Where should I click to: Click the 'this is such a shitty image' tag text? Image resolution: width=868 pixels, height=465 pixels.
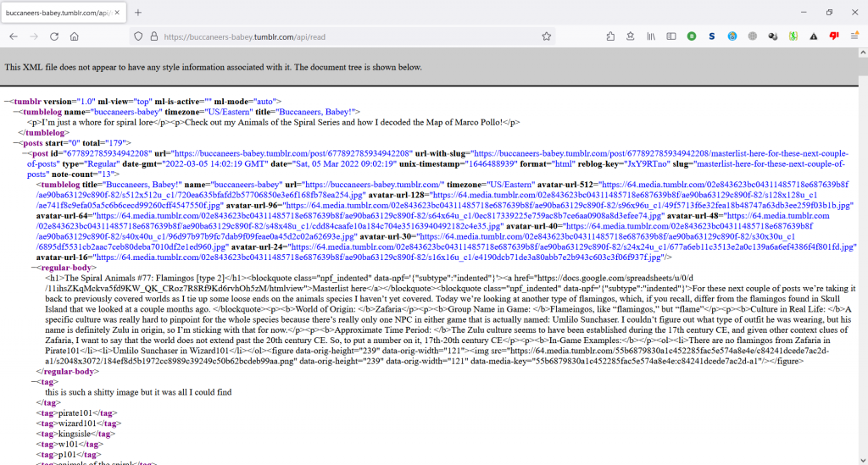[138, 392]
